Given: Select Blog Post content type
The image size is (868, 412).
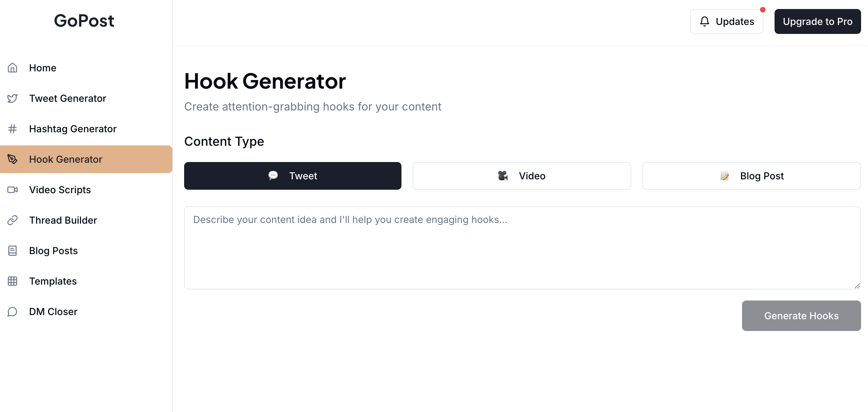Looking at the screenshot, I should [x=752, y=176].
